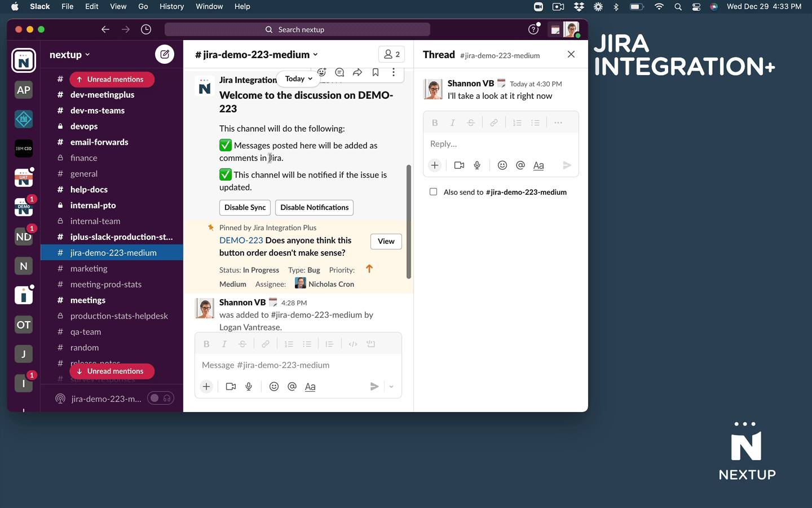Open emoji picker in thread reply
The image size is (812, 508).
[502, 165]
